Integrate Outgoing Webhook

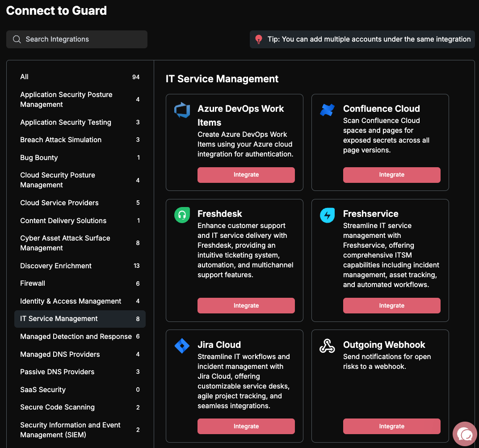point(391,426)
